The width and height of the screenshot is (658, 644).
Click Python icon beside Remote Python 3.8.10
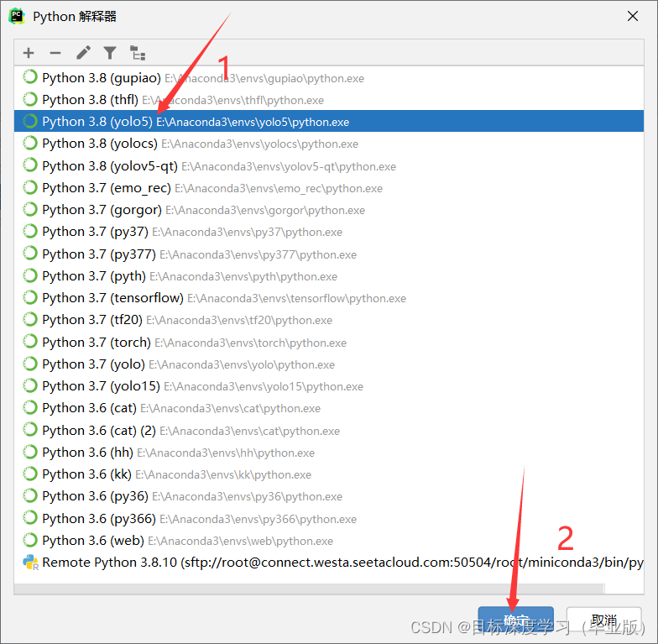coord(30,563)
